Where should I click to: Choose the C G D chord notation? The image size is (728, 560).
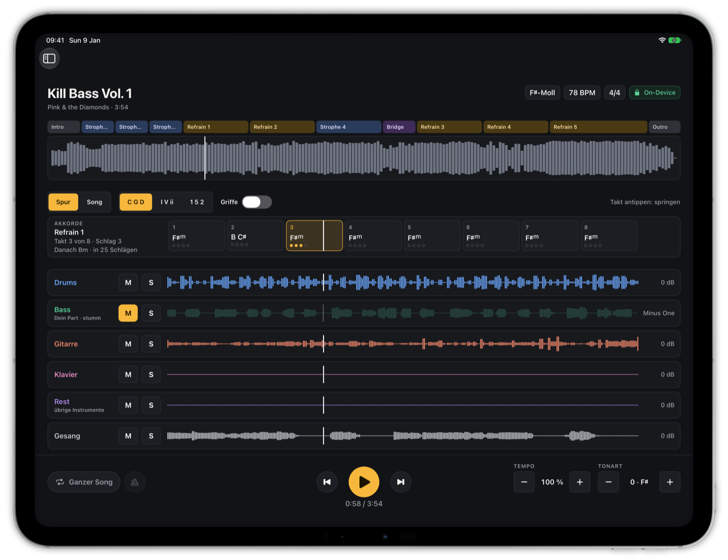(x=136, y=202)
